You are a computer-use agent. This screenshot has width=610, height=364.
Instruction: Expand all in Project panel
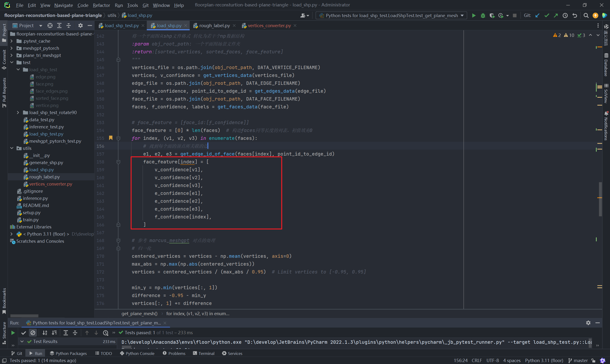click(x=59, y=25)
